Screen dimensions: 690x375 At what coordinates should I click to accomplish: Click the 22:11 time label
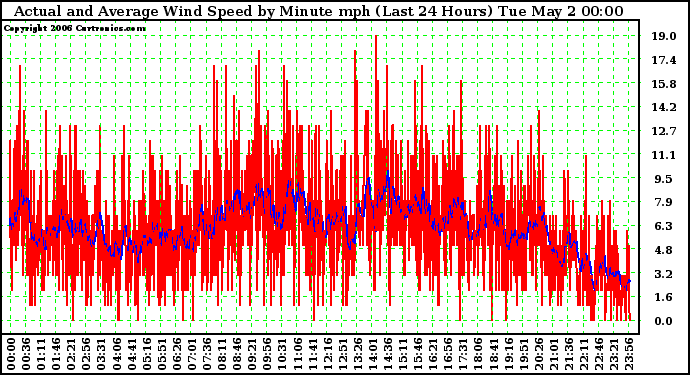click(584, 354)
